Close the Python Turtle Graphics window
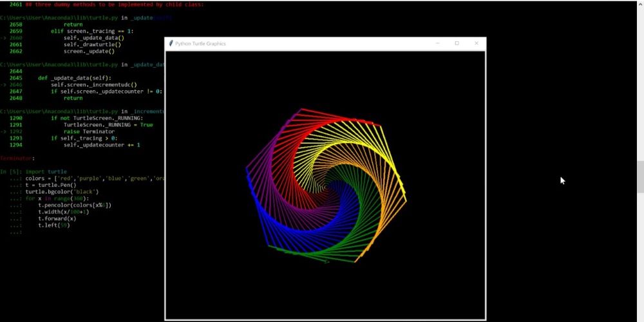This screenshot has width=644, height=322. [477, 43]
